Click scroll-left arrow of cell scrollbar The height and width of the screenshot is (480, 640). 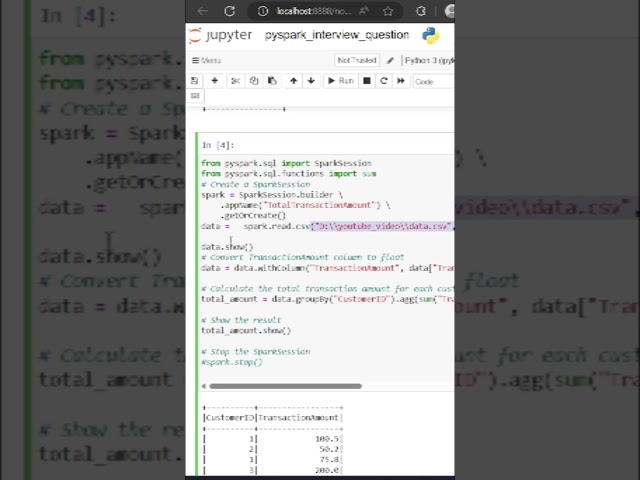204,386
